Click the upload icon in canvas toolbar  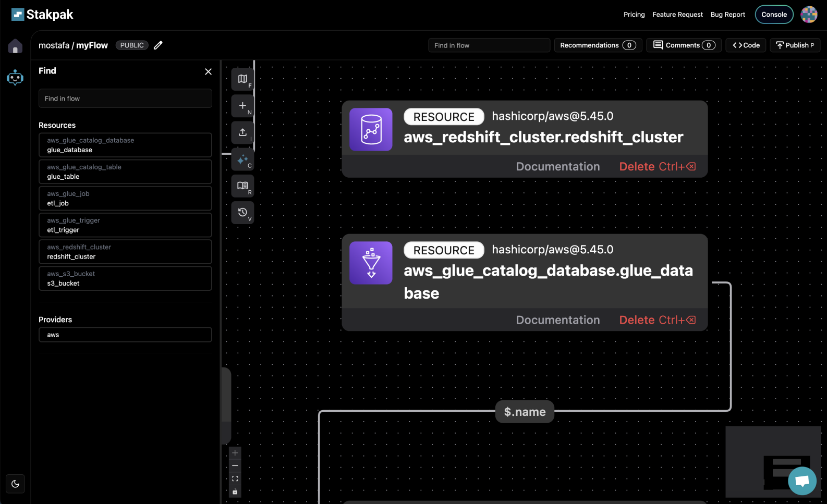click(x=242, y=132)
